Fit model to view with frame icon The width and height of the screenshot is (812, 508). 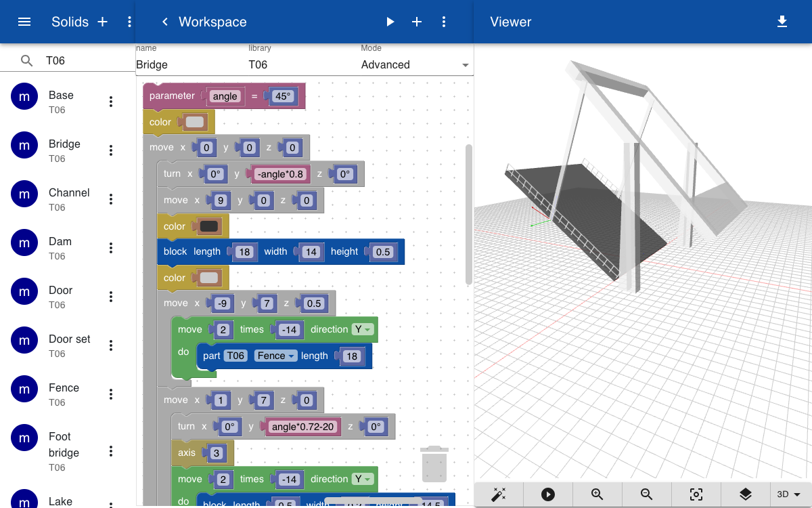coord(696,494)
